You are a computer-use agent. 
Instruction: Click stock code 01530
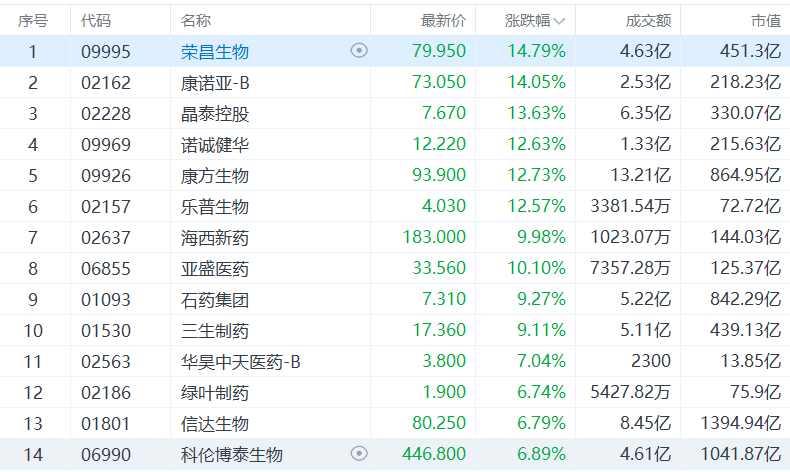[106, 331]
